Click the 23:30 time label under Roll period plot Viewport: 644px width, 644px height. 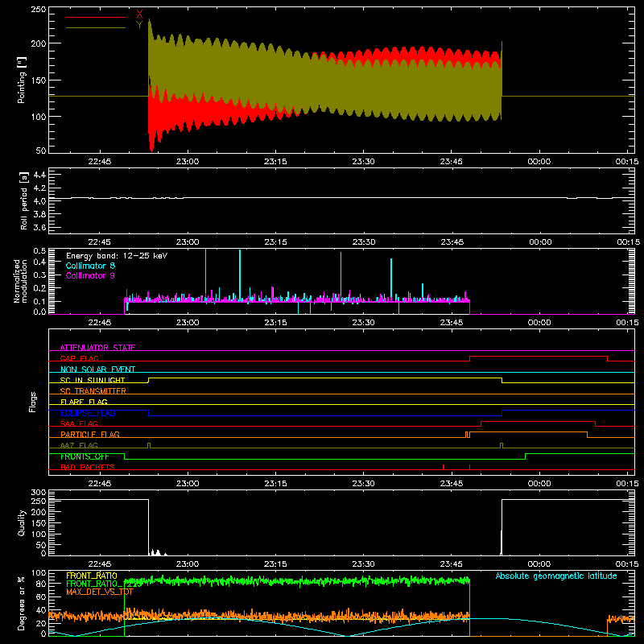coord(364,242)
